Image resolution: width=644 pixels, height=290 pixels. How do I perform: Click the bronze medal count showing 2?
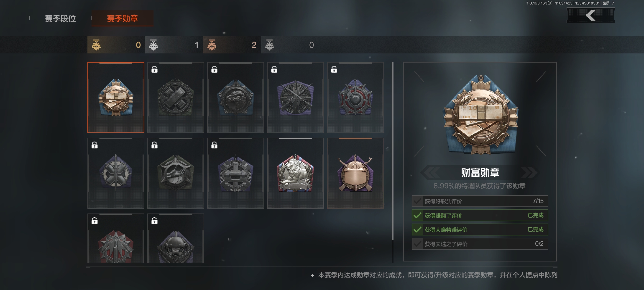tap(232, 45)
